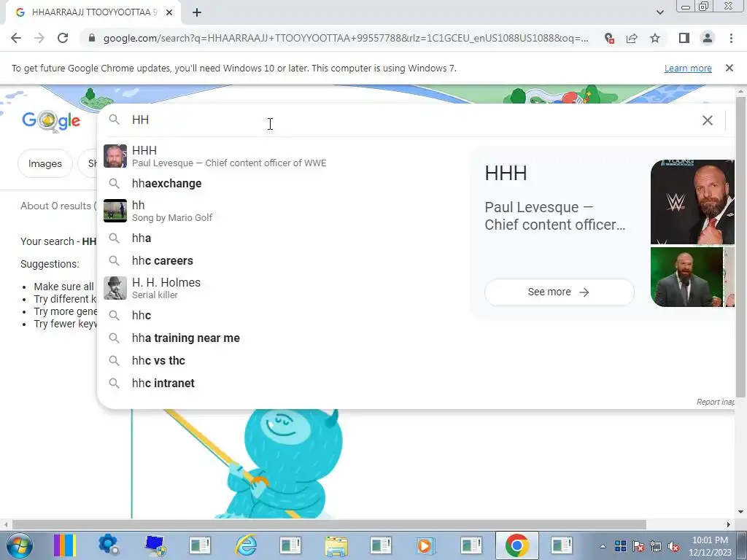Click the horizontal scrollbar thumb

329,524
